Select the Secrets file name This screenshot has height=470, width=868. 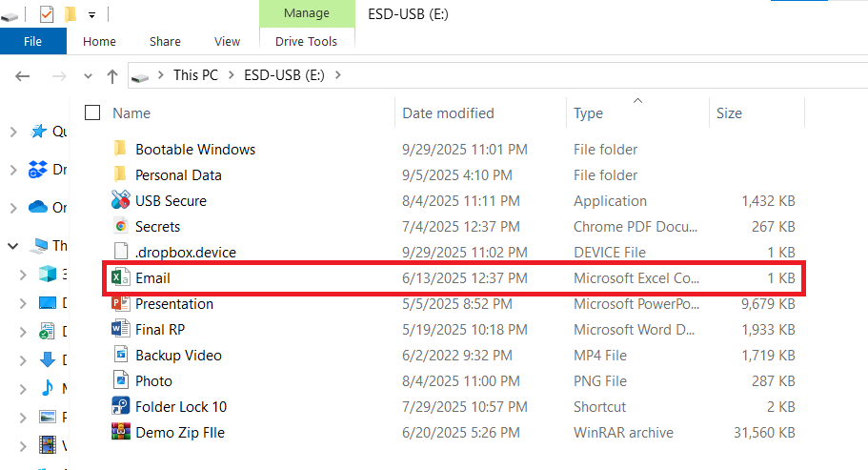click(x=158, y=226)
